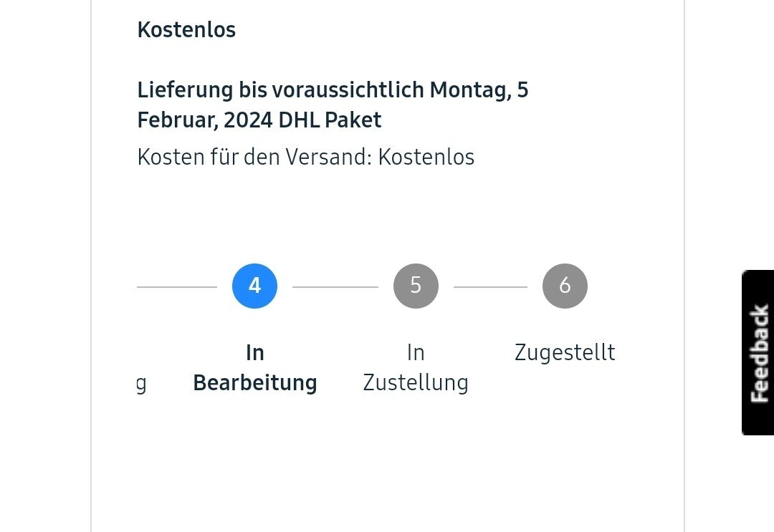The image size is (774, 532).
Task: Click the progress line between steps 5 and 6
Action: [x=490, y=287]
